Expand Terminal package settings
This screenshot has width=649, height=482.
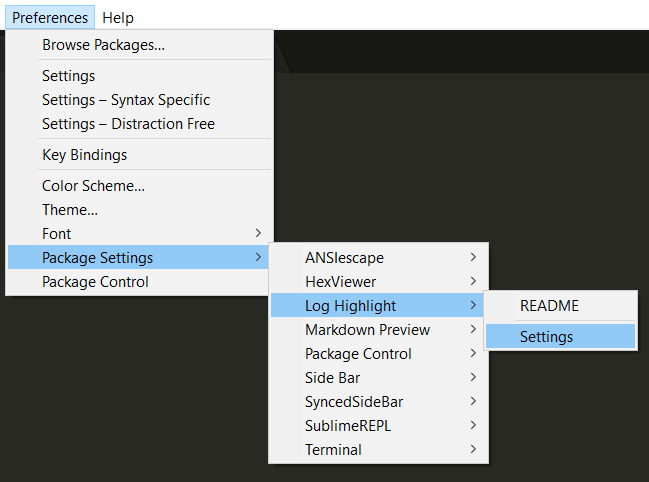click(379, 449)
